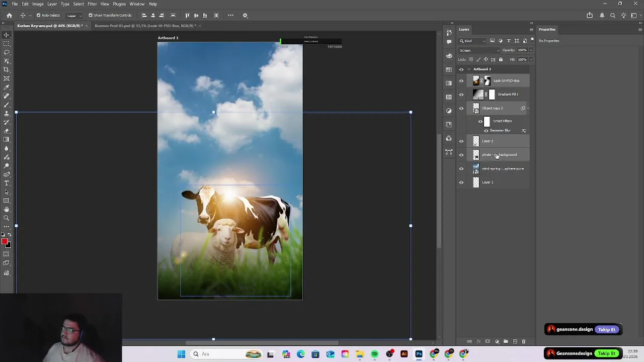Select the Spot Healing Brush tool

tap(7, 96)
